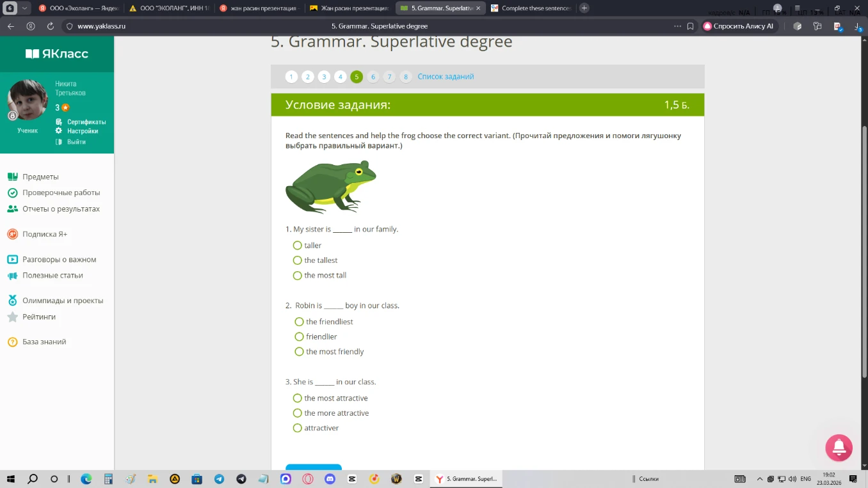The width and height of the screenshot is (868, 488).
Task: Jump to task number 6
Action: pyautogui.click(x=373, y=77)
